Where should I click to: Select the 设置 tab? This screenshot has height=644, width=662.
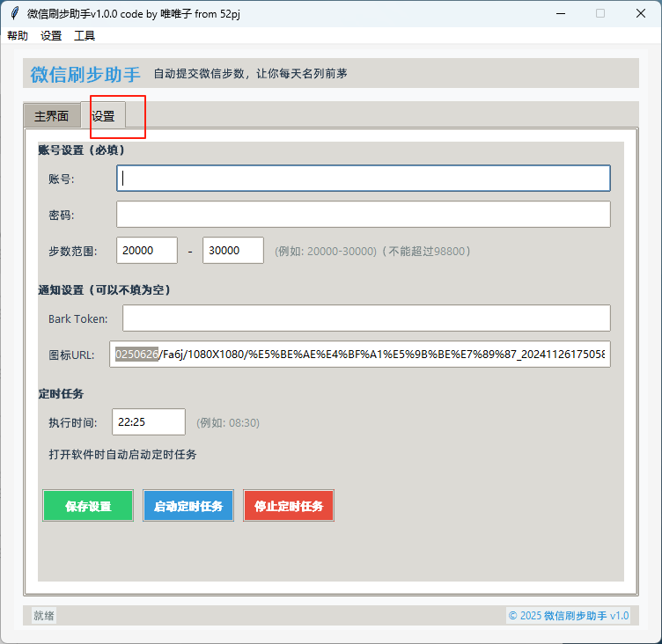point(104,115)
